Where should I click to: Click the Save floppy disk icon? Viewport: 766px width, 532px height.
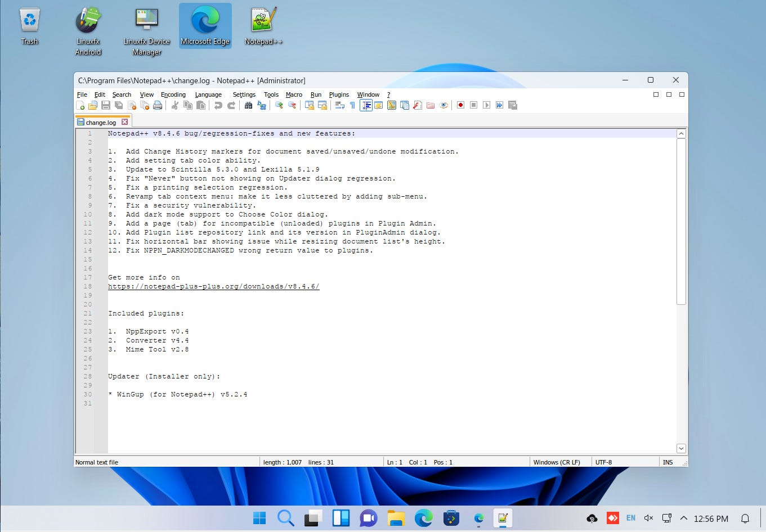pyautogui.click(x=106, y=105)
